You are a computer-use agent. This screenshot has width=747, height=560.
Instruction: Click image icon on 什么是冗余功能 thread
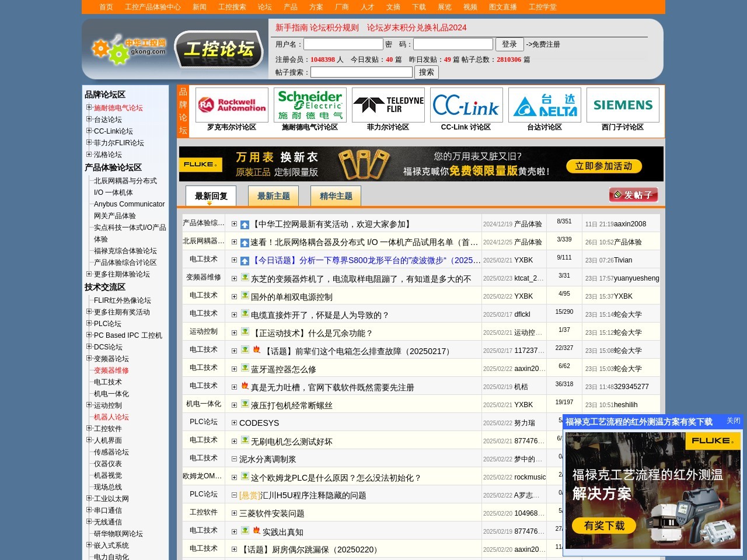(245, 332)
